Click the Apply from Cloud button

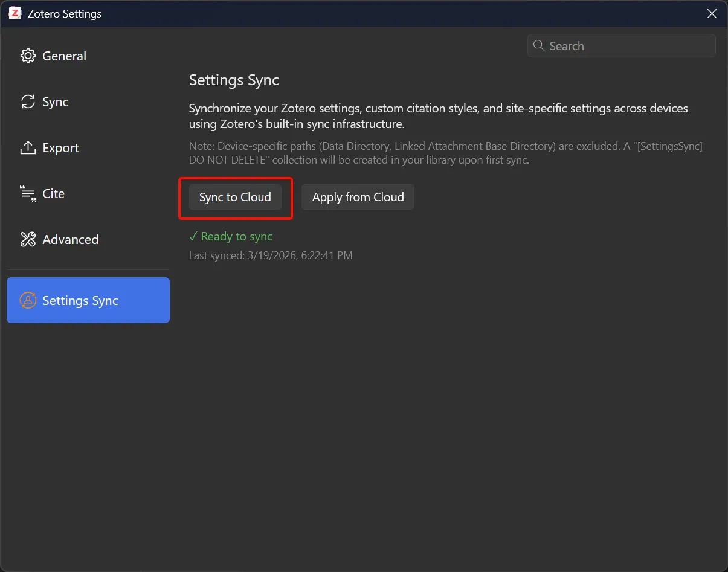click(358, 197)
